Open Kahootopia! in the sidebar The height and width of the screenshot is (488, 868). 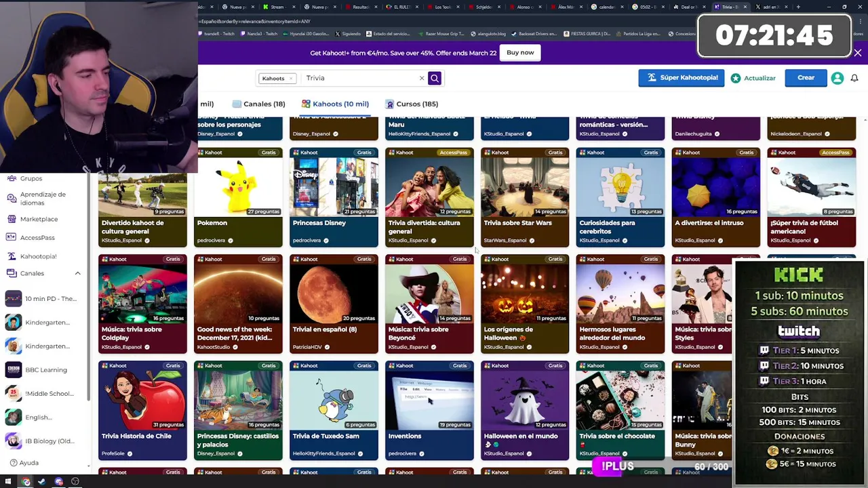point(38,256)
